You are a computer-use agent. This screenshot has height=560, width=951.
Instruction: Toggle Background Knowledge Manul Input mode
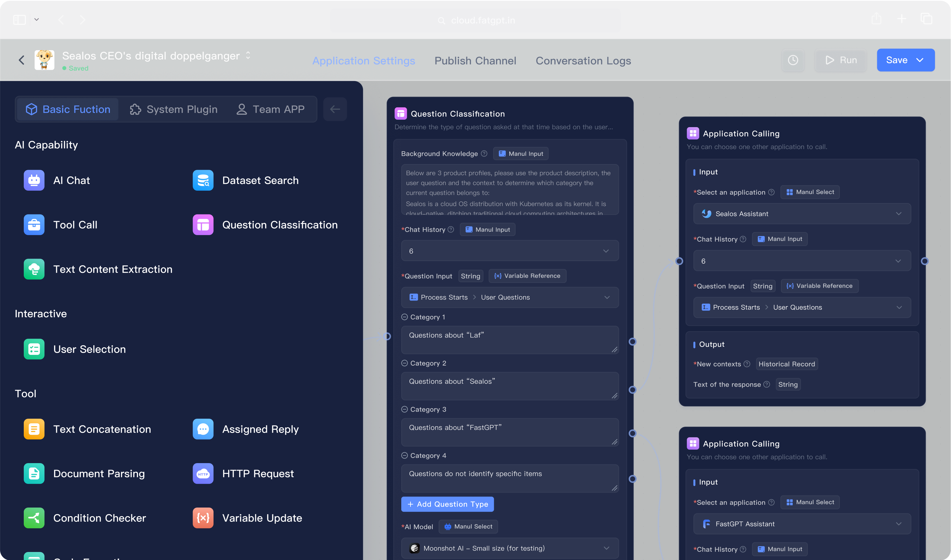[521, 154]
